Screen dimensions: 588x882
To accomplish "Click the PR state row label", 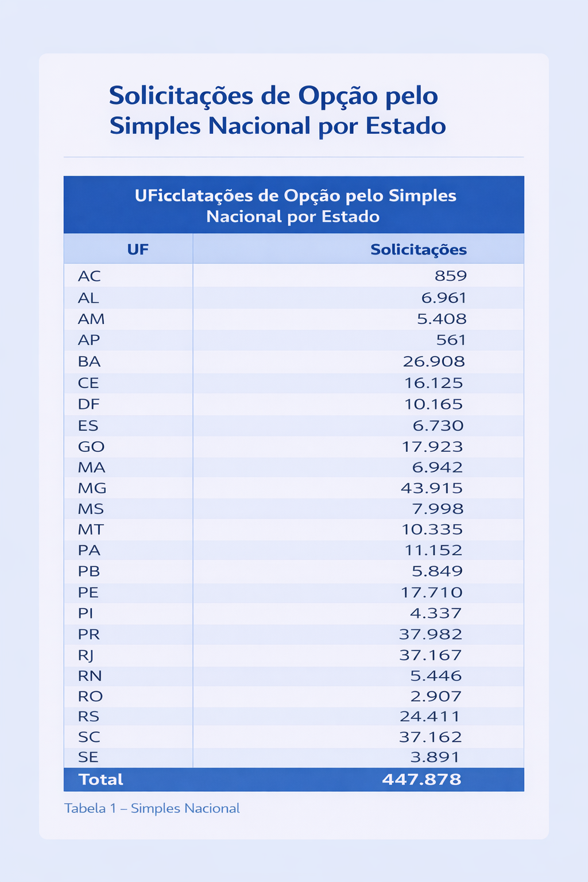I will coord(89,635).
